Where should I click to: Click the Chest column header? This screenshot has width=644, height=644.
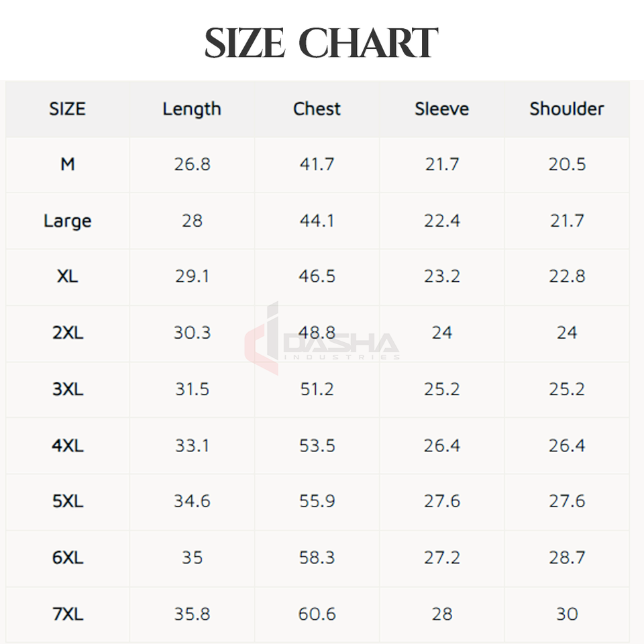pyautogui.click(x=317, y=109)
